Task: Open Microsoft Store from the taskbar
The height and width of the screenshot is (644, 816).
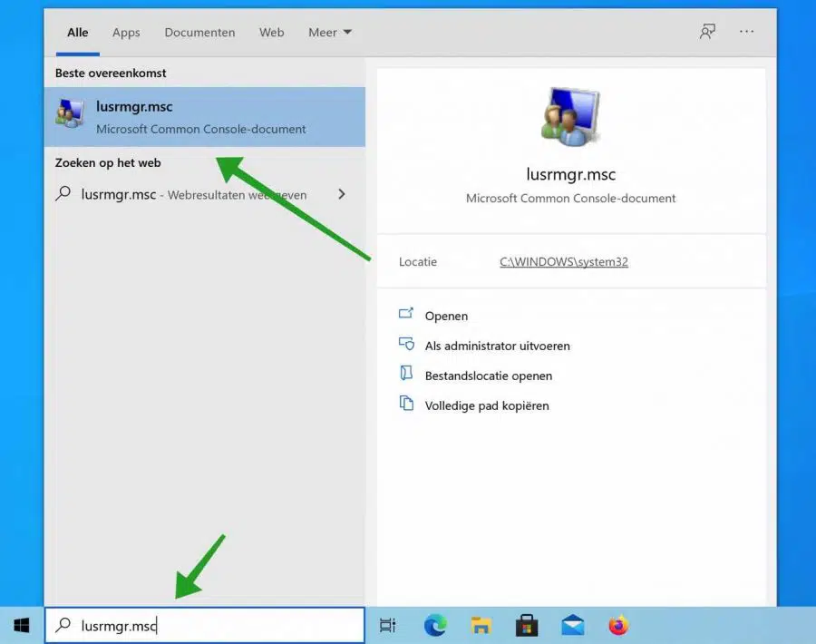Action: coord(527,625)
